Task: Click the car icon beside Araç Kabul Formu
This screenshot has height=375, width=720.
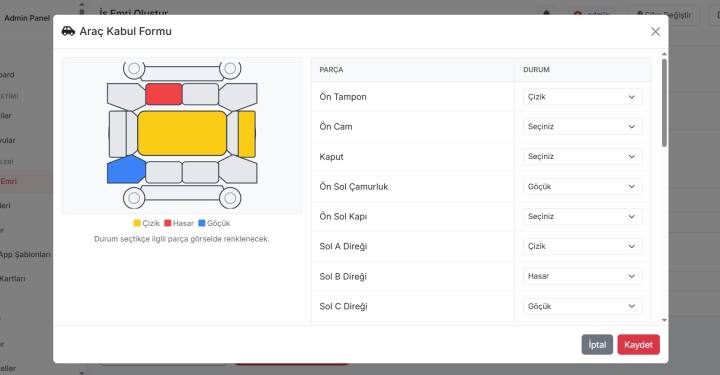Action: (x=68, y=31)
